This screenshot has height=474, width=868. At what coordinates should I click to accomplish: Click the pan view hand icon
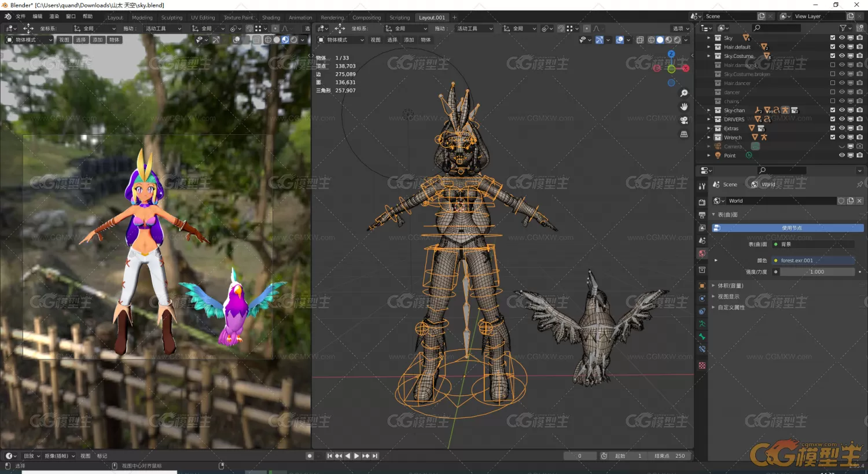(684, 106)
